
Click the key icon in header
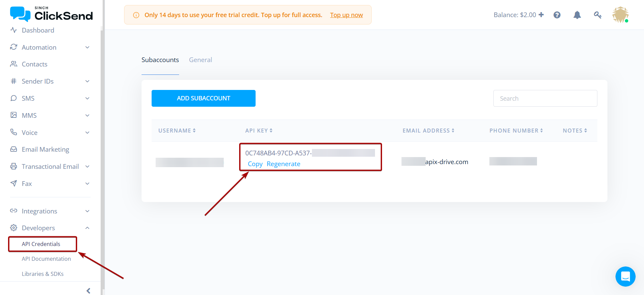point(597,15)
